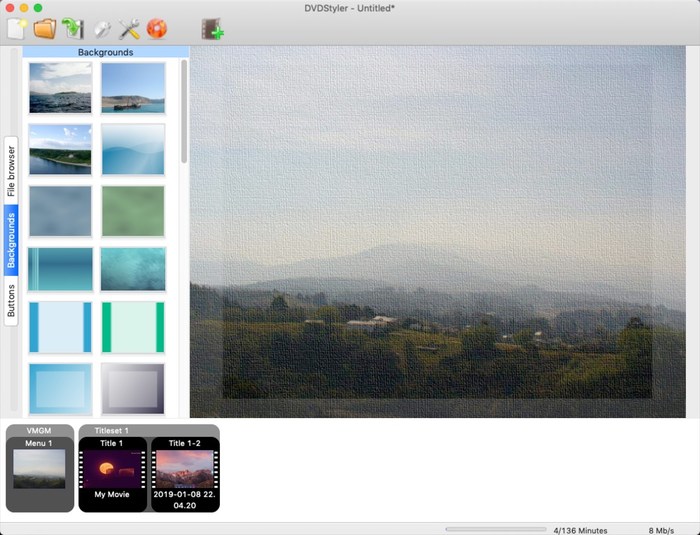Image resolution: width=700 pixels, height=535 pixels.
Task: Choose the light blue background with blue side bars
Action: pyautogui.click(x=60, y=327)
